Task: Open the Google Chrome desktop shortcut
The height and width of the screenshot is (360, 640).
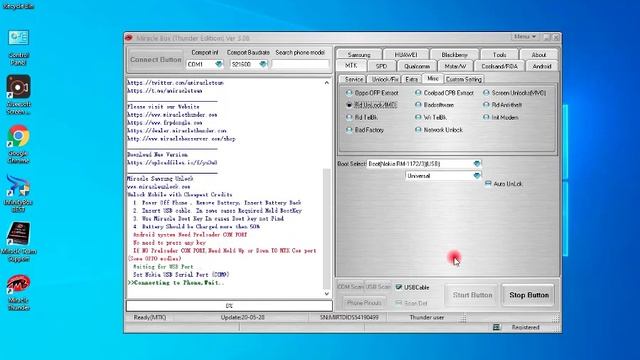Action: [18, 144]
